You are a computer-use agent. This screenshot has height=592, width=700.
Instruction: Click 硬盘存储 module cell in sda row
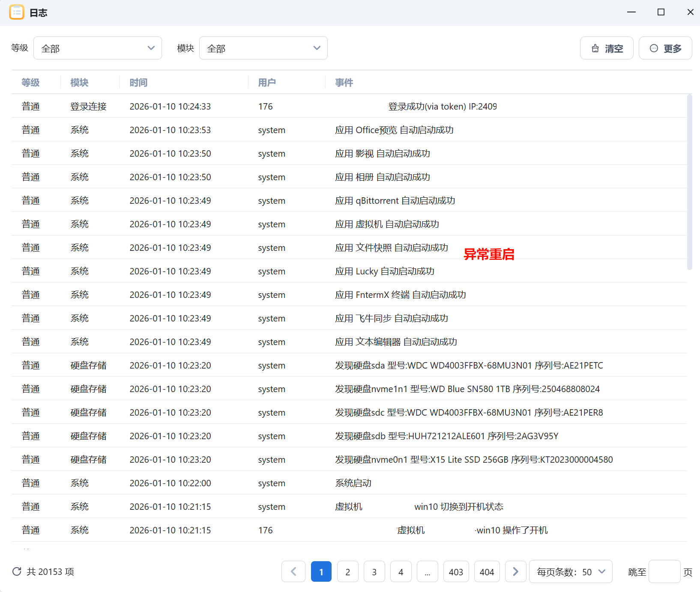coord(89,365)
